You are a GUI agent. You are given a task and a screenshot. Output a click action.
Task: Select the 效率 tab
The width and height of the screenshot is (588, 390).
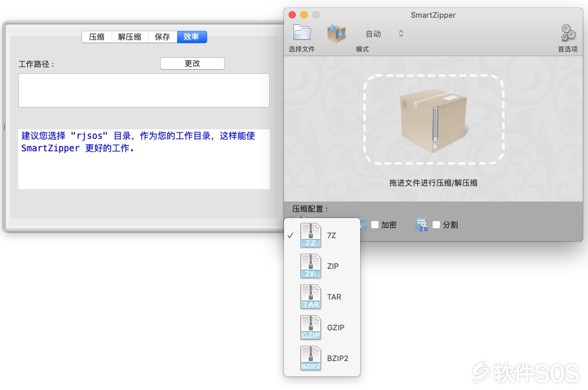click(192, 37)
